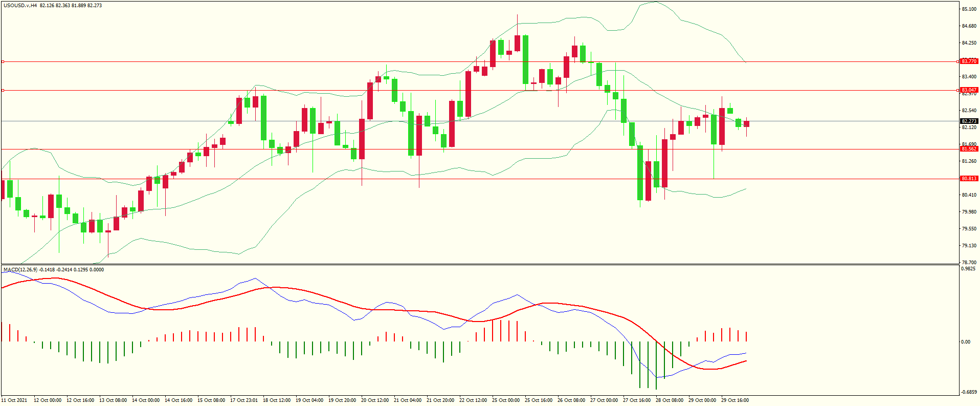Click the 79.130 value on the price axis
This screenshot has width=980, height=406.
point(969,246)
